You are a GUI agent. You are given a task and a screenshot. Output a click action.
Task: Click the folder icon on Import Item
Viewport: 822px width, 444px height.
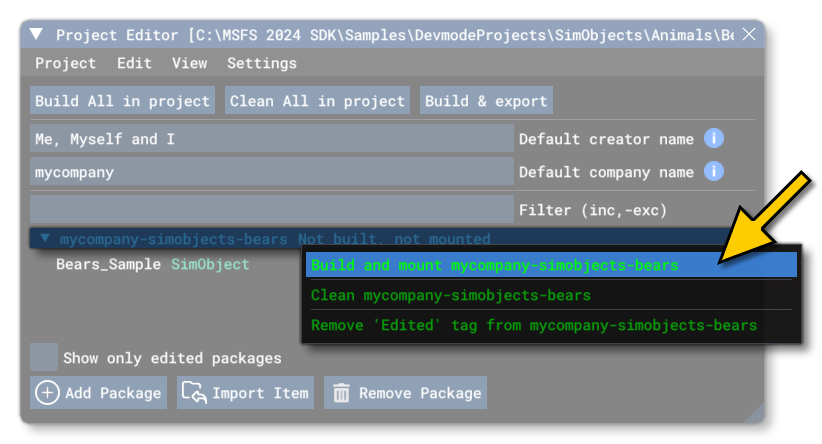[x=194, y=393]
